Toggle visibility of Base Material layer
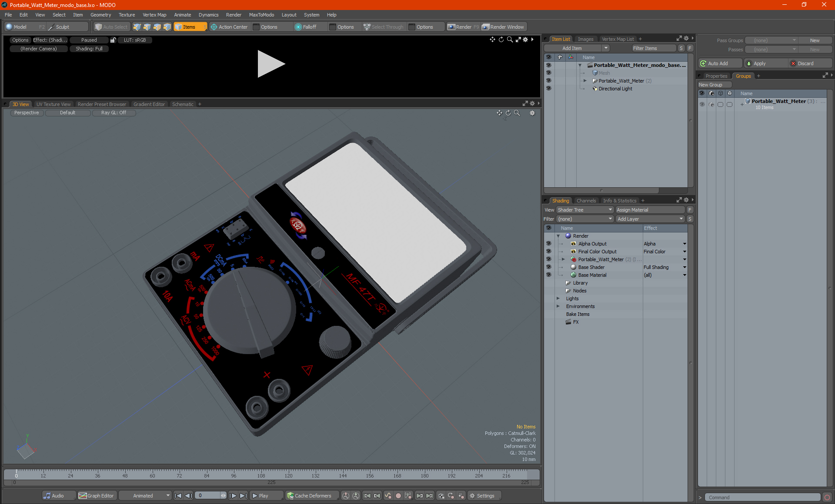835x504 pixels. tap(548, 275)
